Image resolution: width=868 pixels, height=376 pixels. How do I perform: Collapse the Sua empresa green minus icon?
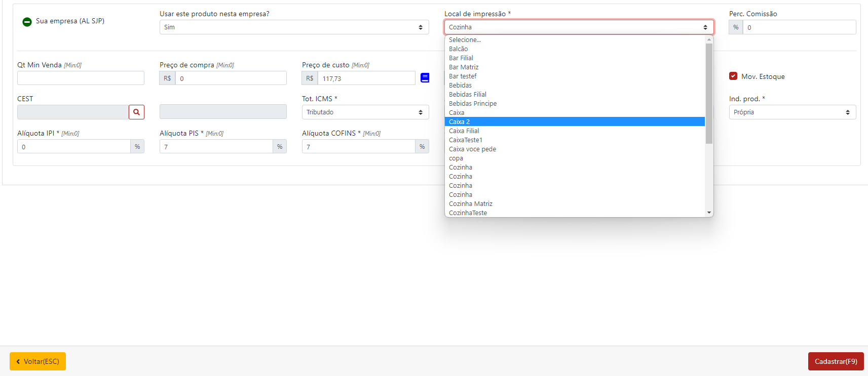tap(27, 22)
